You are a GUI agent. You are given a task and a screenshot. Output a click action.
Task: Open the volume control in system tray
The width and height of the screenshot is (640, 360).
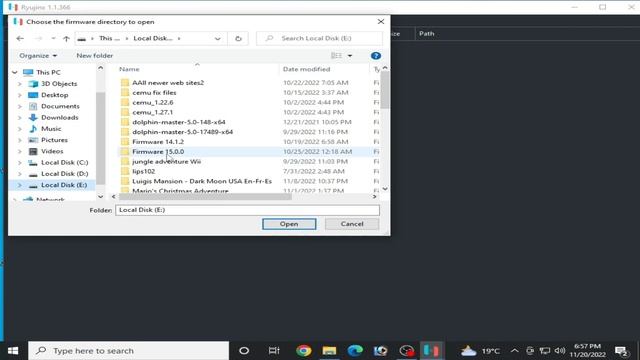560,351
